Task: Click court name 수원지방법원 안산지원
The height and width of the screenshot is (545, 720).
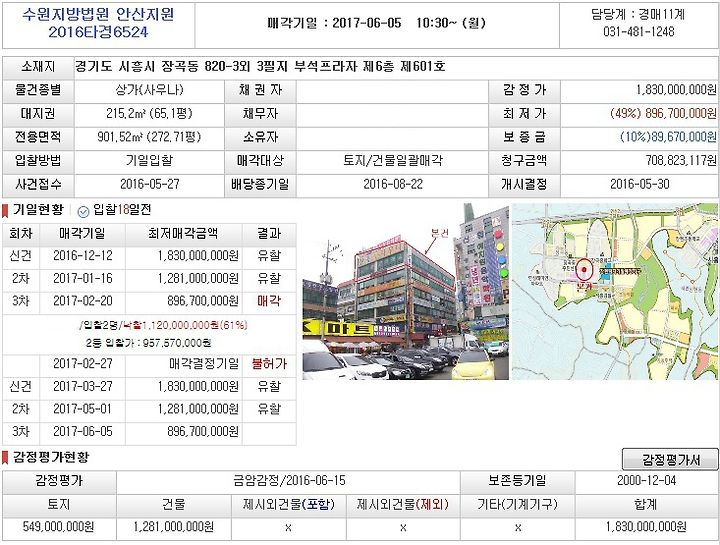Action: 98,14
